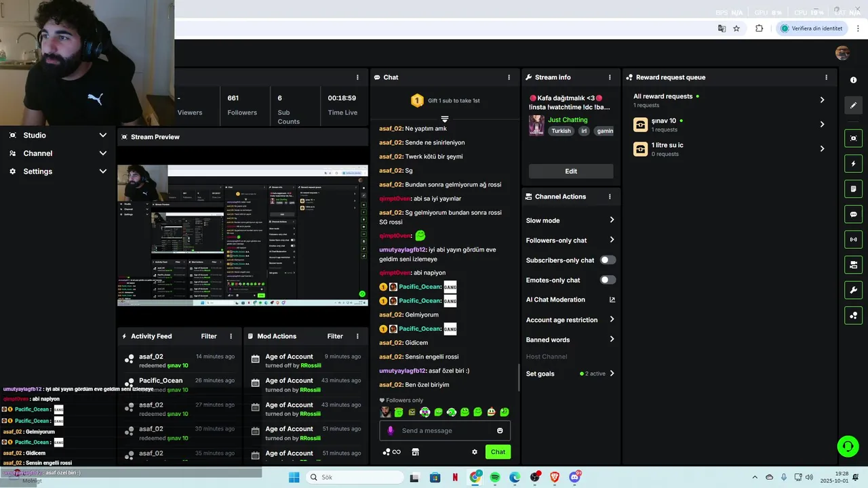868x488 pixels.
Task: Open the emoji picker in chat input
Action: (x=500, y=430)
